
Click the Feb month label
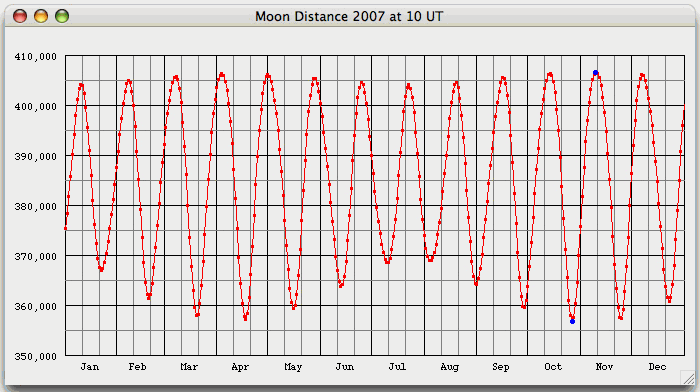pos(138,367)
